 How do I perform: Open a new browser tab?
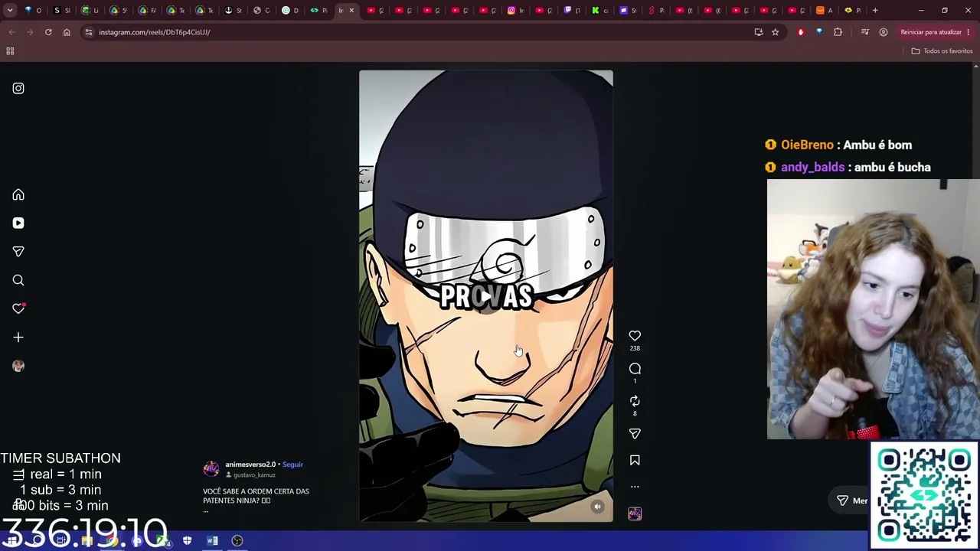point(875,11)
